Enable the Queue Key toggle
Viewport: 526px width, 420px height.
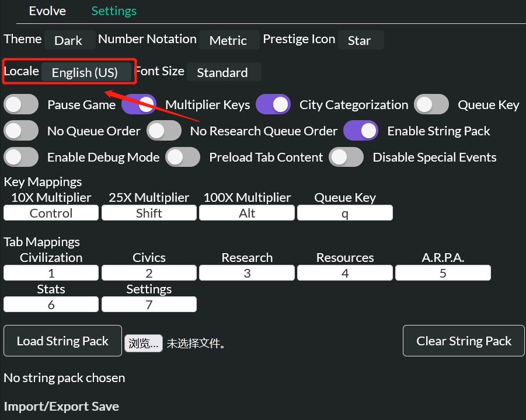[431, 104]
